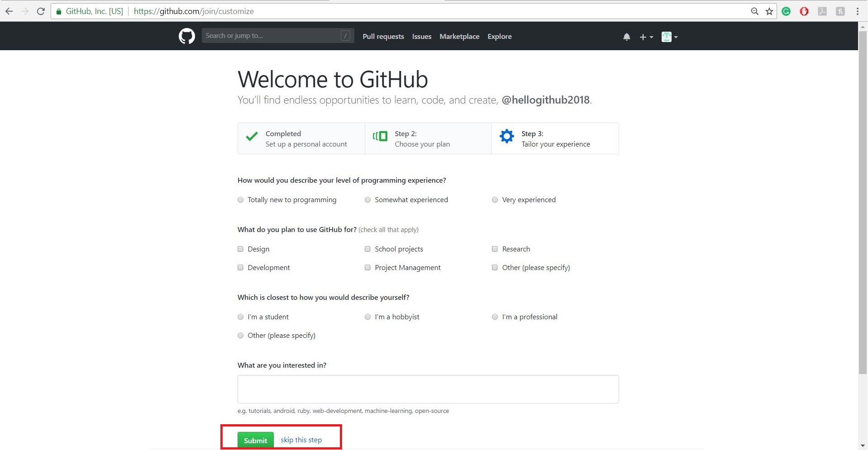The height and width of the screenshot is (450, 868).
Task: Open the notifications bell
Action: [x=626, y=37]
